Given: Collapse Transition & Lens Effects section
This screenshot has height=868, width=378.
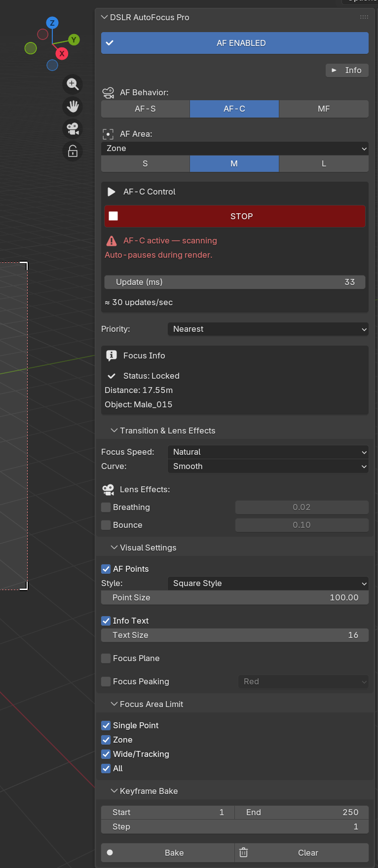Looking at the screenshot, I should 114,431.
